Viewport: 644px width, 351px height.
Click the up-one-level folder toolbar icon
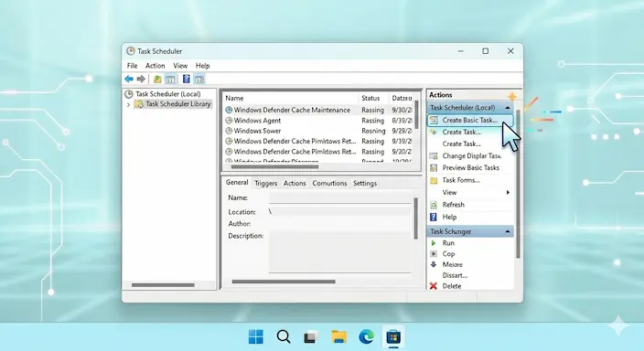(157, 79)
